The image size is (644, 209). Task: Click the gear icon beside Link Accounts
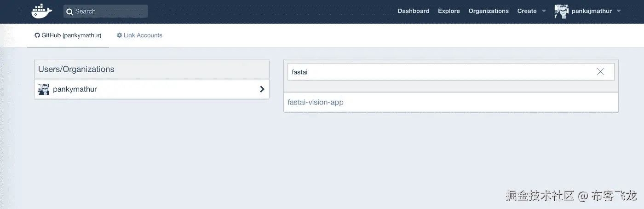[x=120, y=35]
